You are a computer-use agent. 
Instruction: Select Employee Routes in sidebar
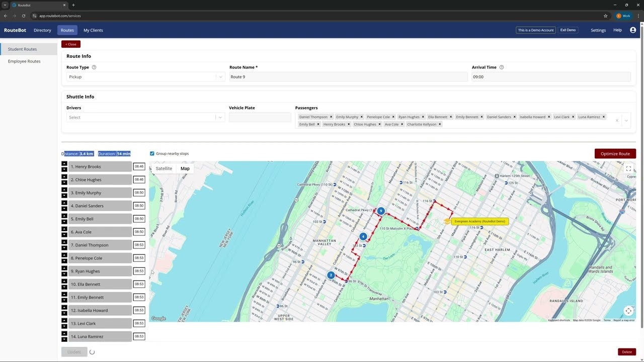pos(29,61)
